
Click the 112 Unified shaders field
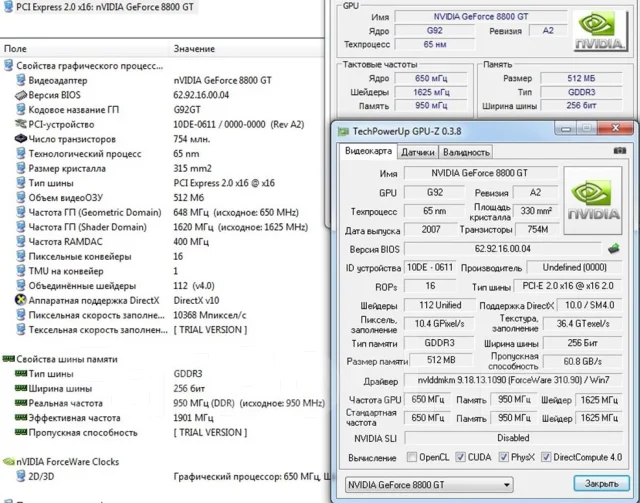pos(440,305)
